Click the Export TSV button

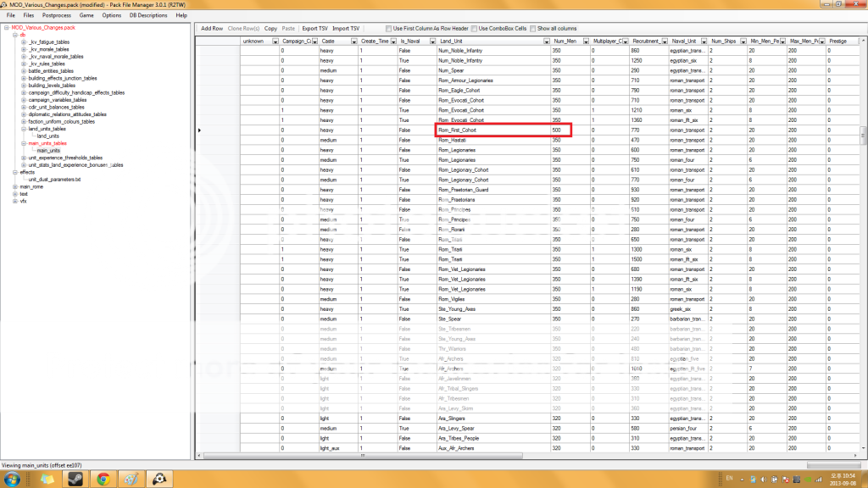(x=314, y=29)
